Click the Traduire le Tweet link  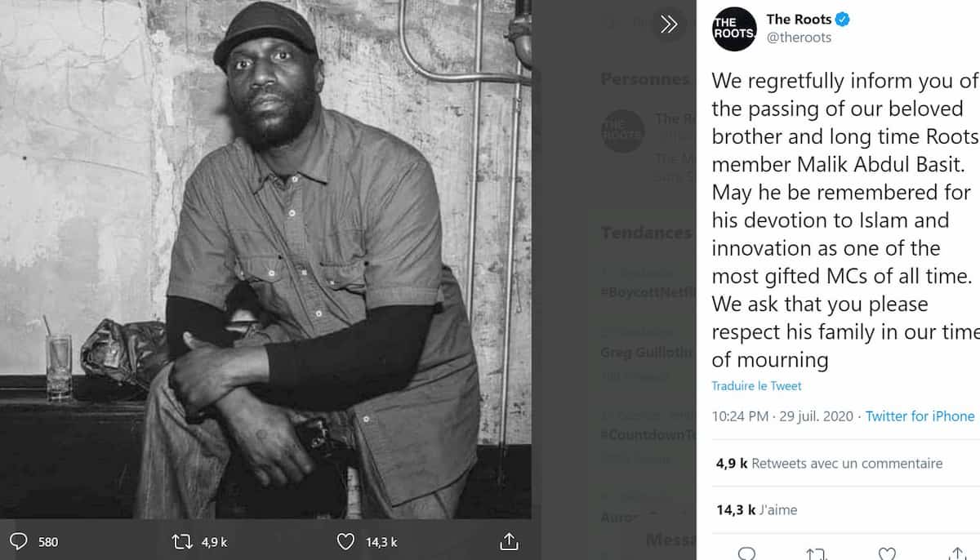755,385
